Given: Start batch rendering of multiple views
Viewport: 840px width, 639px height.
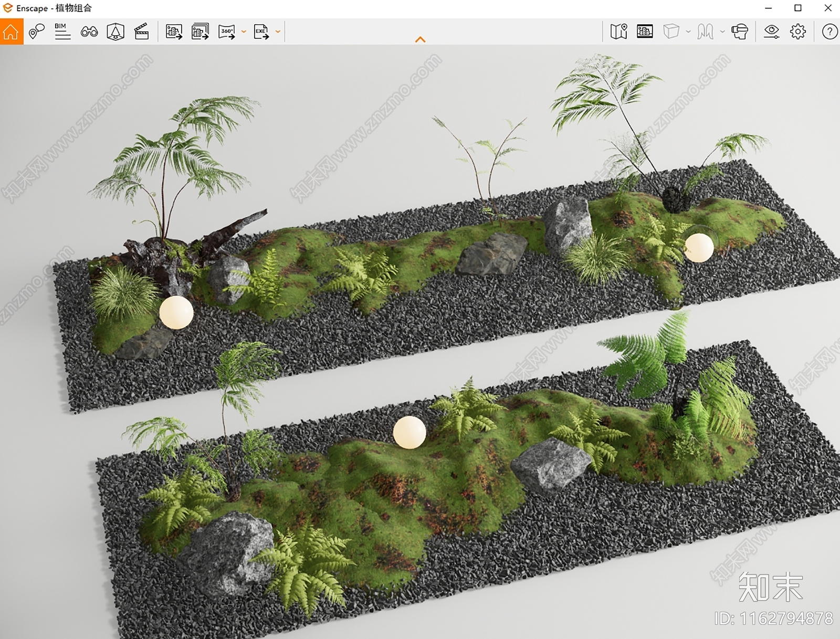Looking at the screenshot, I should (x=200, y=31).
